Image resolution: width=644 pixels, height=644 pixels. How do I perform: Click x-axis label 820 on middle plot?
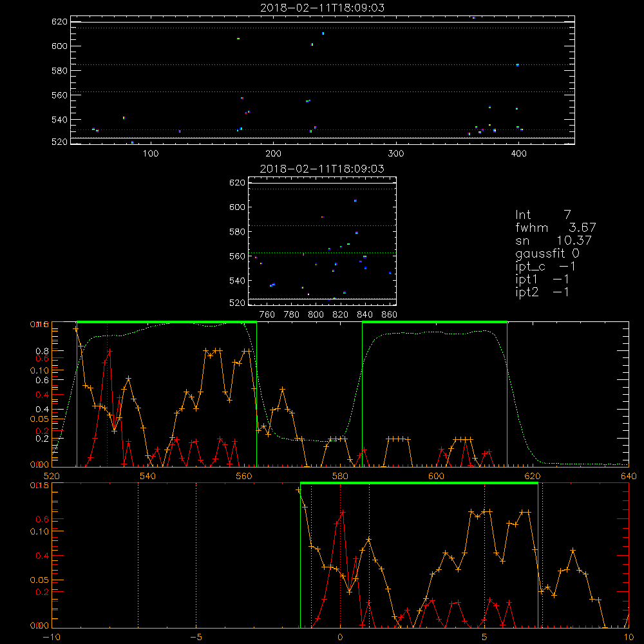coord(341,315)
